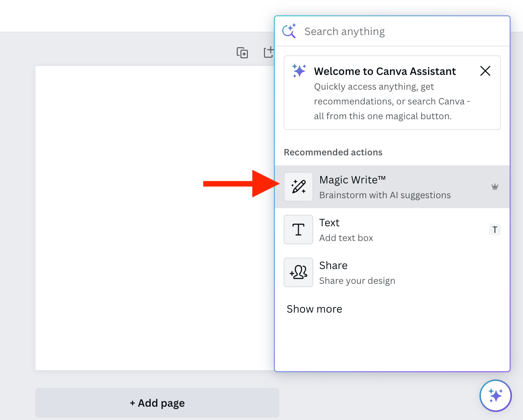Click the magic search magnifier icon
Image resolution: width=523 pixels, height=420 pixels.
tap(289, 31)
